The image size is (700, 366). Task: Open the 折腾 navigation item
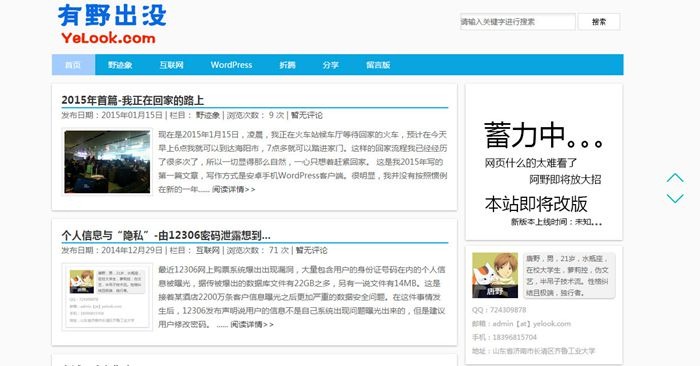288,65
